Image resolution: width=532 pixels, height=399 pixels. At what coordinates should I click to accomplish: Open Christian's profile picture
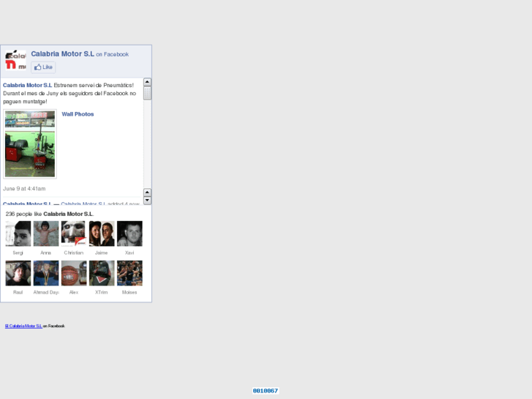pos(74,234)
